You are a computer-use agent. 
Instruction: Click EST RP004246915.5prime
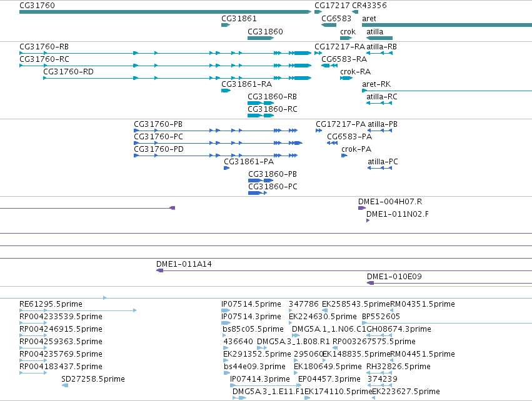point(33,335)
